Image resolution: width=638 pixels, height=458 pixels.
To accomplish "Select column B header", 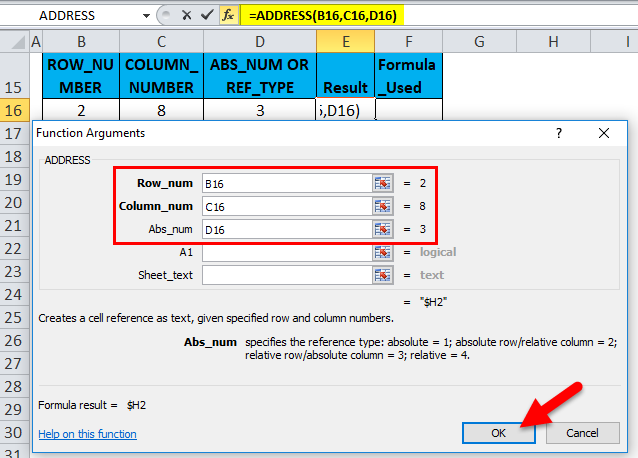I will coord(81,41).
